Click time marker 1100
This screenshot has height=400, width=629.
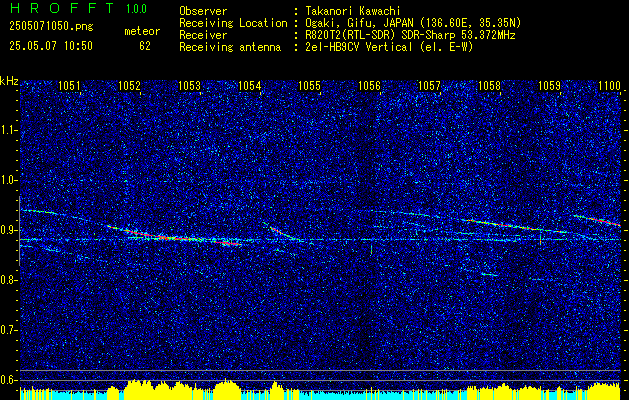pyautogui.click(x=609, y=86)
